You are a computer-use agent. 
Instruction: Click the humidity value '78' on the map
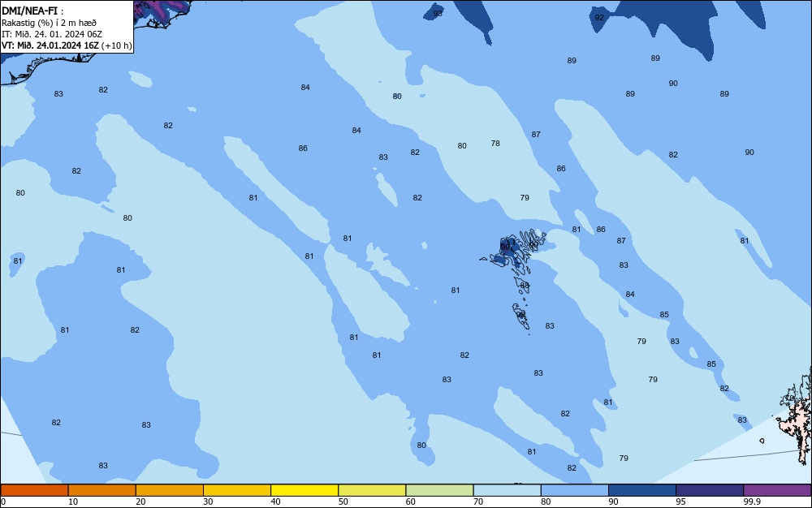click(495, 144)
